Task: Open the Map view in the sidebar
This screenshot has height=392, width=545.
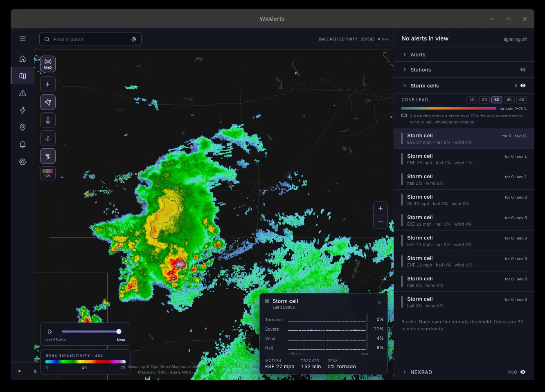Action: [23, 76]
